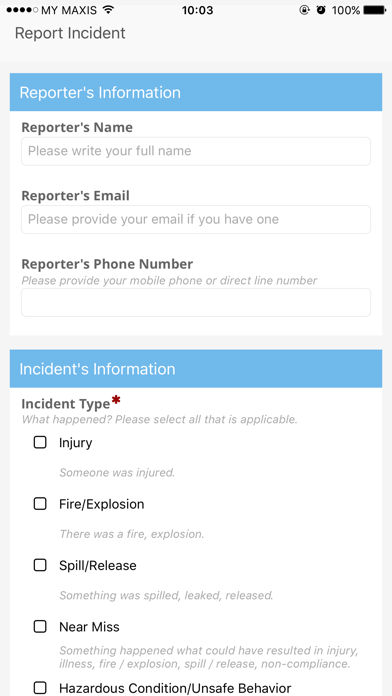Tap the battery icon in status bar
The width and height of the screenshot is (392, 696).
coord(375,10)
